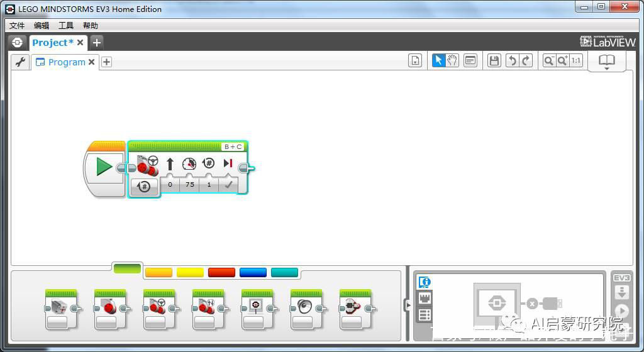Open the 文件 menu
The width and height of the screenshot is (644, 352).
[x=17, y=25]
